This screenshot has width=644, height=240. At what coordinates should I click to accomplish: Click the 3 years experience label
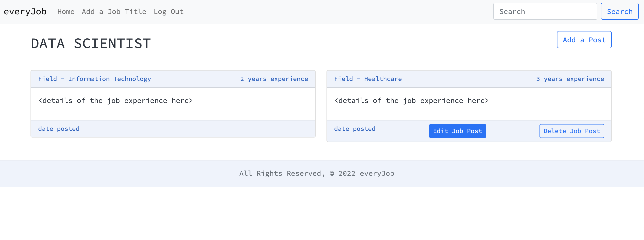[570, 79]
